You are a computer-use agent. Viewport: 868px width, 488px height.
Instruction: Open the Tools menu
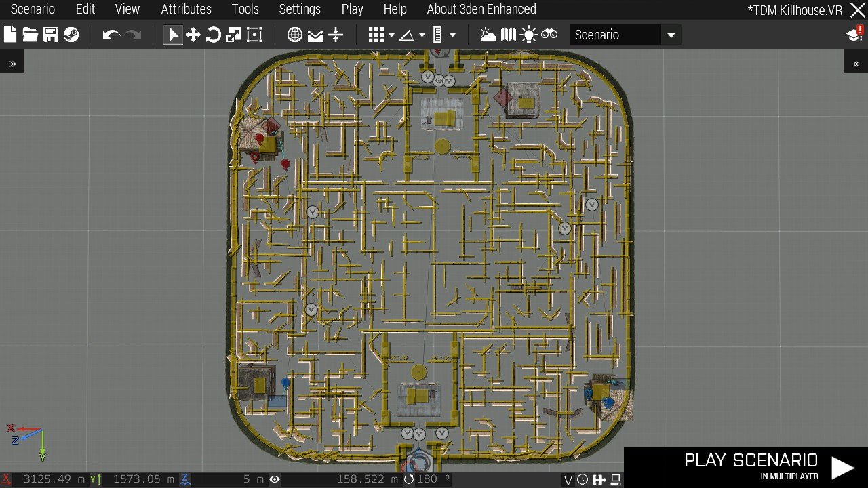click(245, 9)
